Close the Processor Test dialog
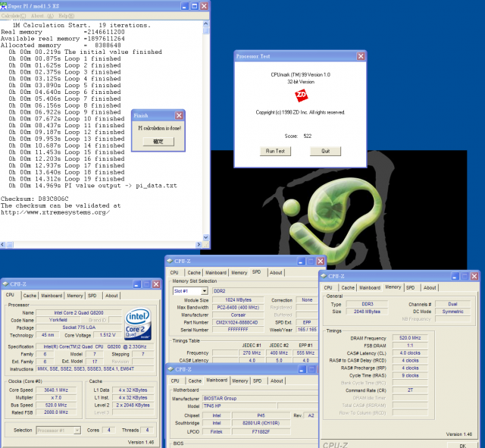The height and width of the screenshot is (448, 485). coord(361,56)
